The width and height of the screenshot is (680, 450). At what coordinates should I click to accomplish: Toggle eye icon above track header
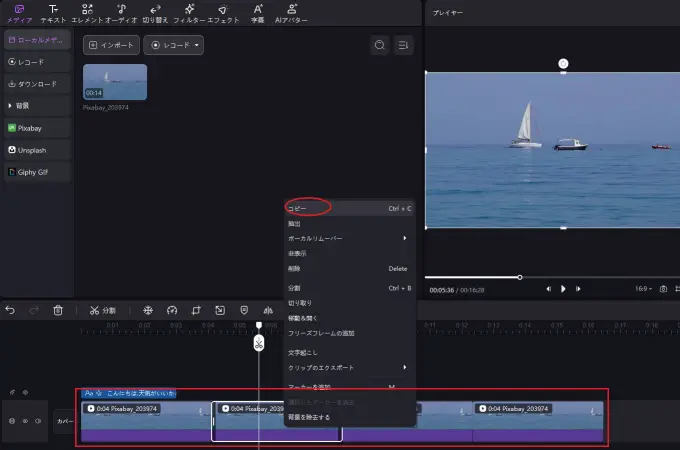pyautogui.click(x=25, y=392)
